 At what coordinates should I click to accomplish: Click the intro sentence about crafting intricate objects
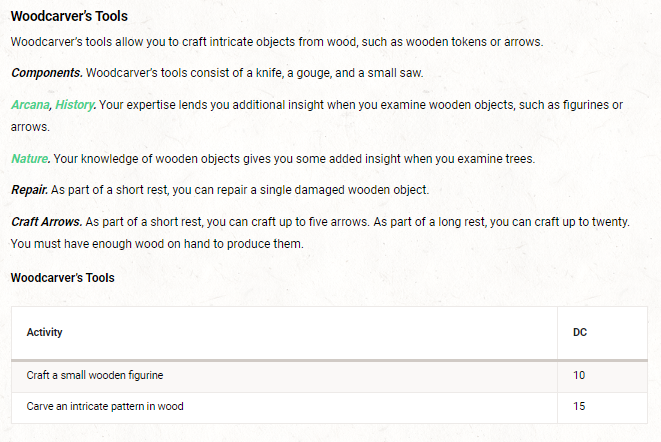[276, 41]
